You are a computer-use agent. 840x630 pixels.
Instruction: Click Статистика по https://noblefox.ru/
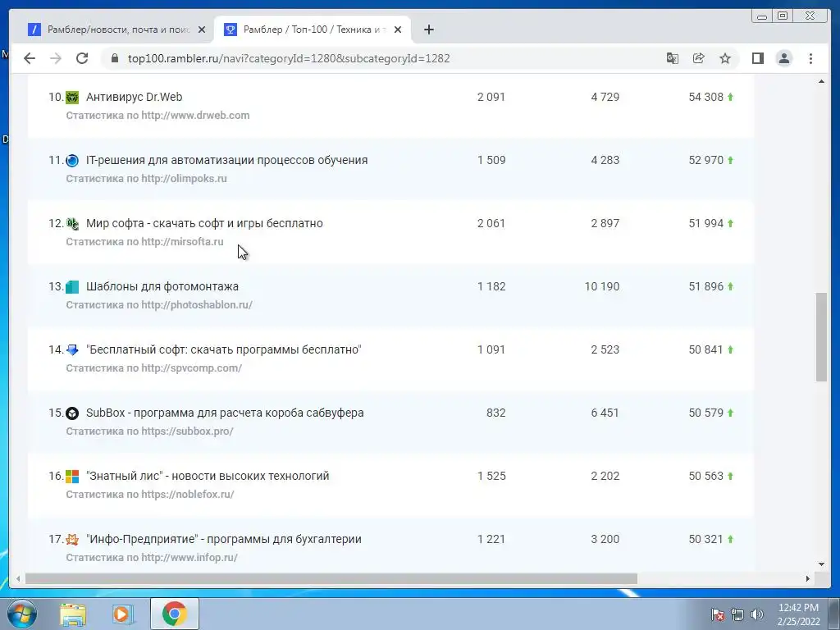click(x=150, y=495)
